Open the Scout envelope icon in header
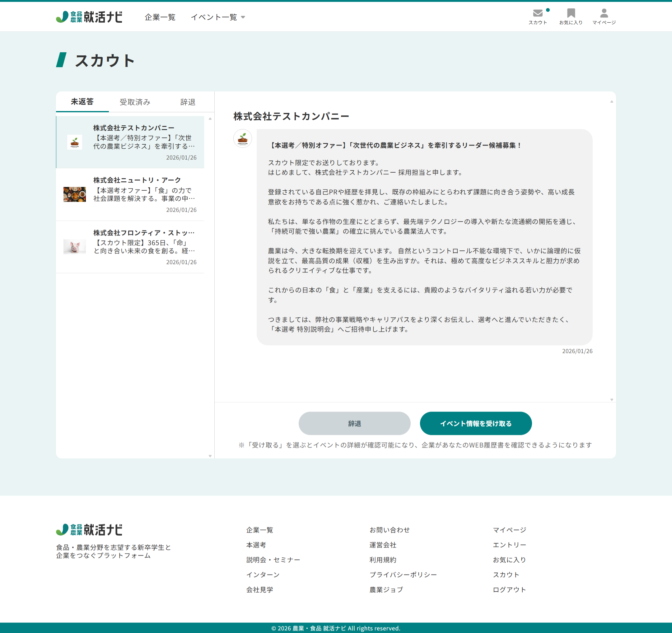672x633 pixels. 538,13
